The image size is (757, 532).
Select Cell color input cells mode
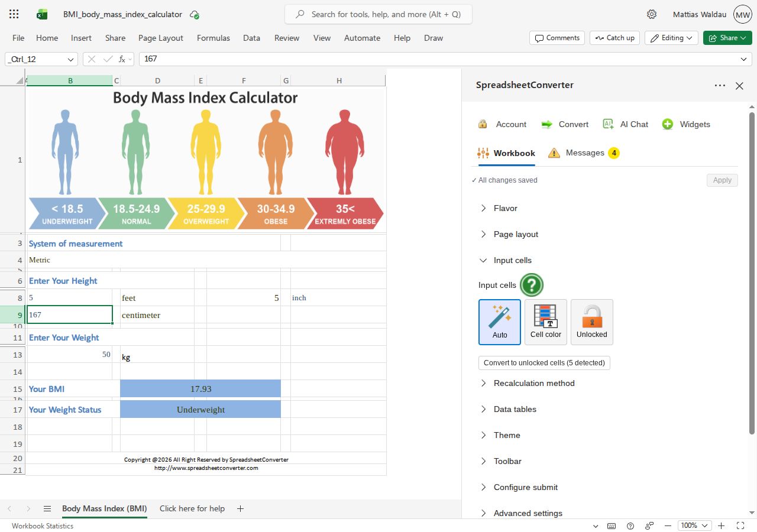(x=546, y=322)
